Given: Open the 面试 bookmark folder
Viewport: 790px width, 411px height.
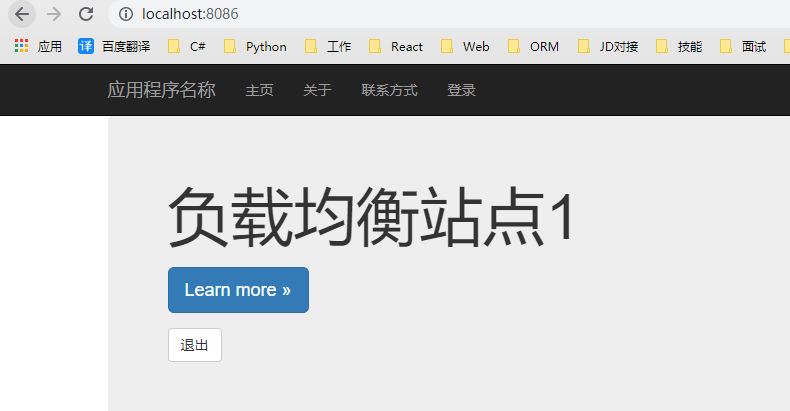Looking at the screenshot, I should (x=743, y=46).
